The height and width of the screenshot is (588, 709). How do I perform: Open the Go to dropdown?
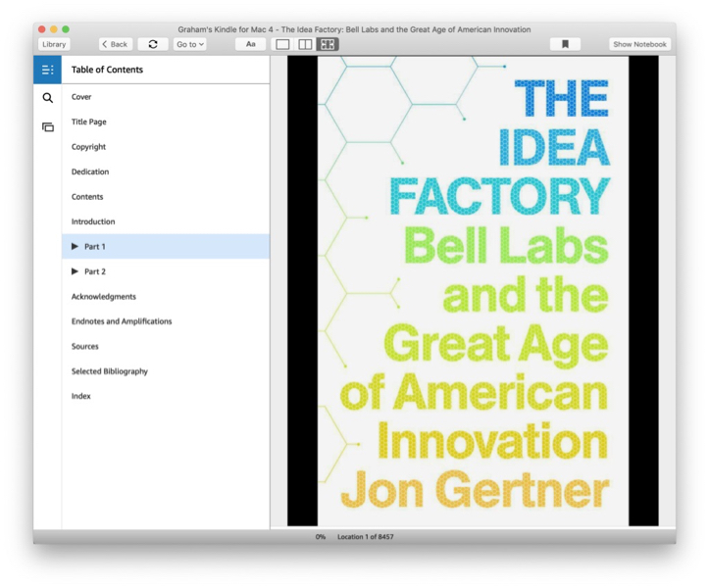pos(190,44)
